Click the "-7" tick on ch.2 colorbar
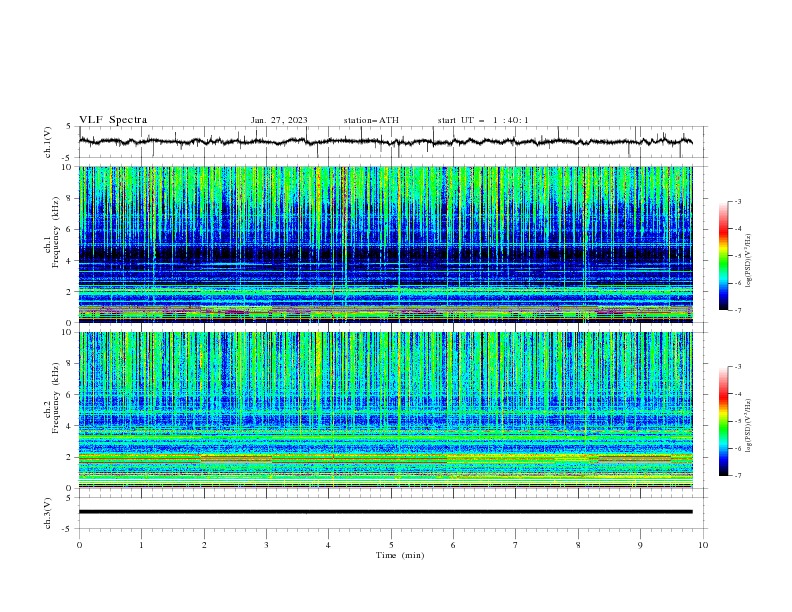This screenshot has width=792, height=612. tap(738, 476)
